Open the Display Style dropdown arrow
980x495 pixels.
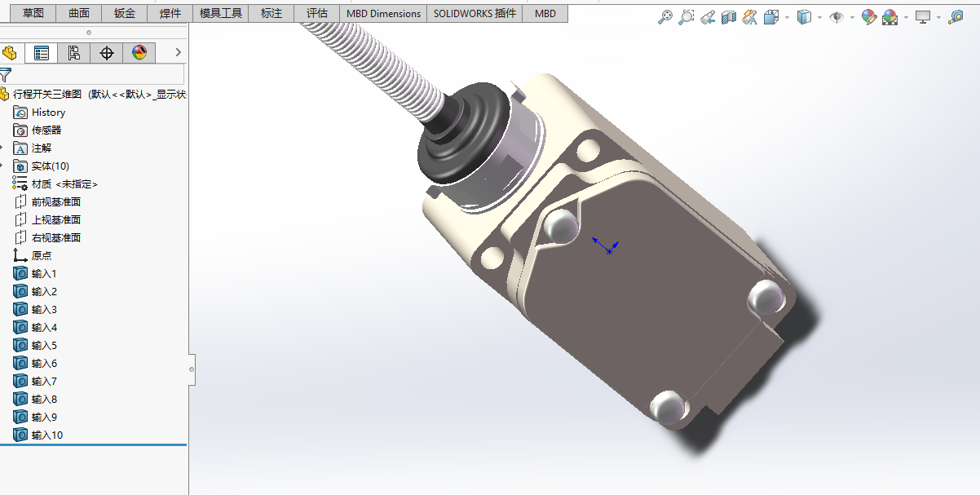[819, 17]
